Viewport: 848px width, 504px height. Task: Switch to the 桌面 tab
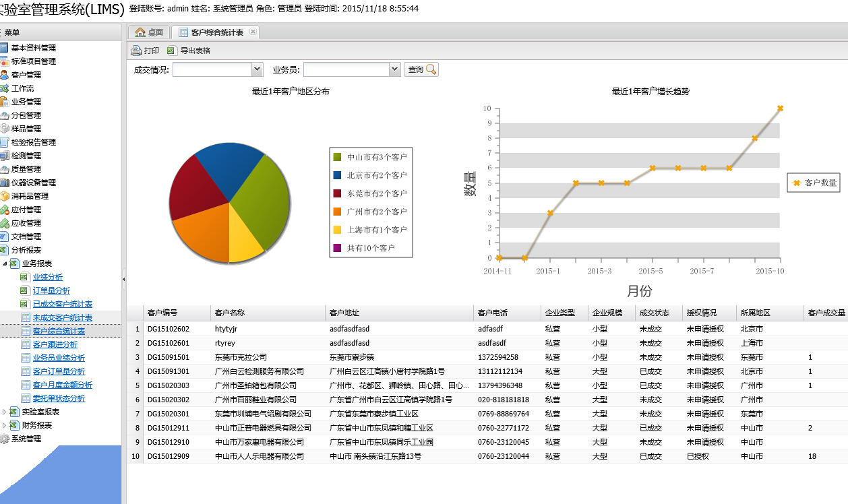click(149, 32)
